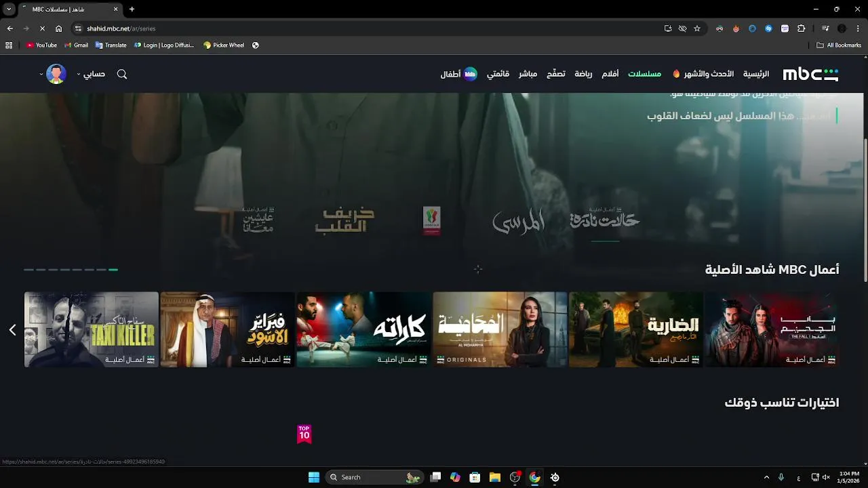Open الأحدث والأشهر menu item

click(703, 74)
